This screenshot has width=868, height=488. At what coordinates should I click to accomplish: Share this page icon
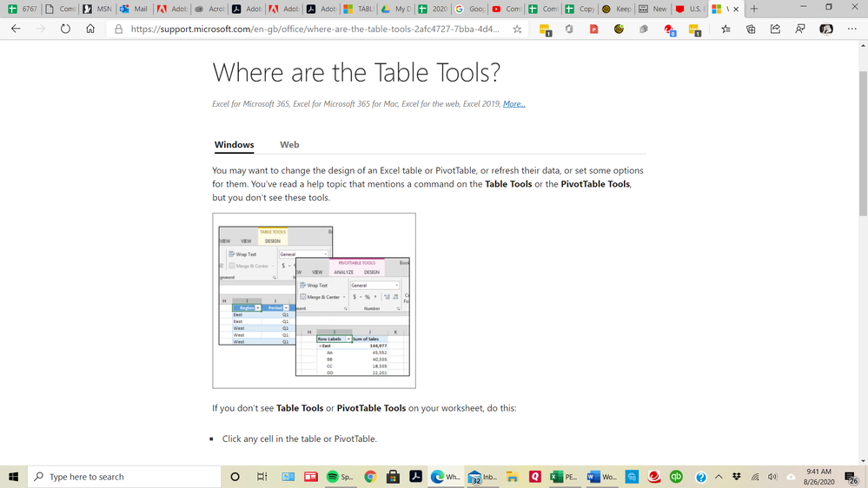[775, 30]
